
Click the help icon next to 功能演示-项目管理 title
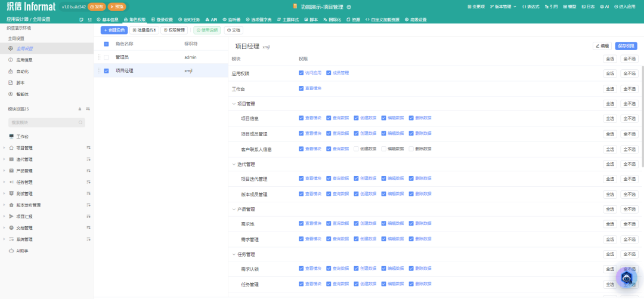(349, 7)
